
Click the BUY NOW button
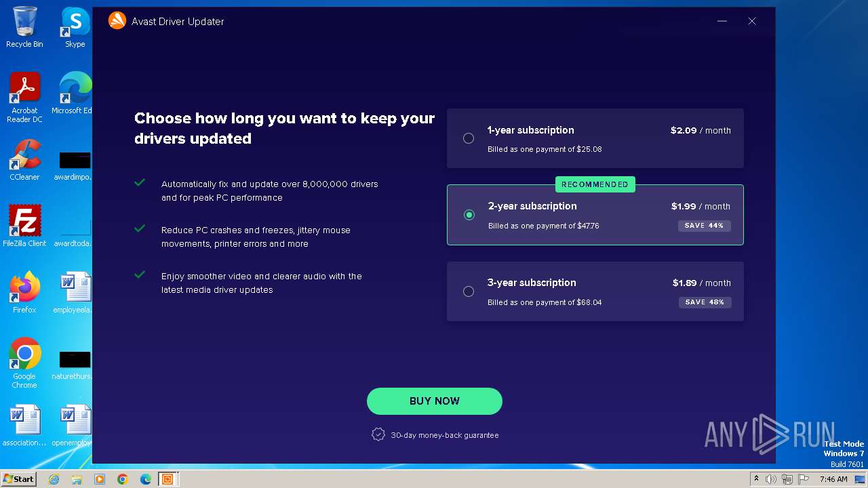click(x=435, y=401)
